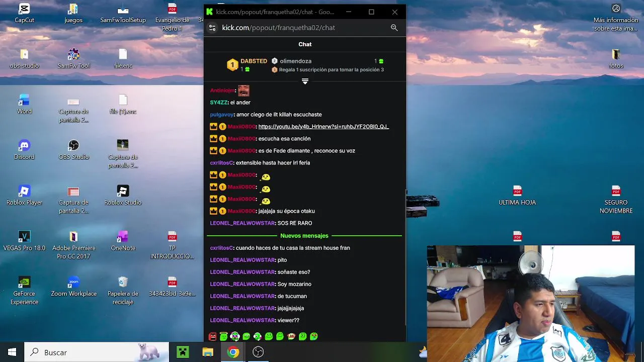Click olimendoza on the leaderboard

tap(296, 61)
